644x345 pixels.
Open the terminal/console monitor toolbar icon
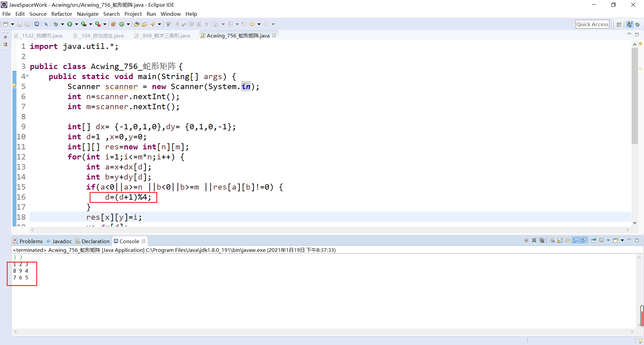37,24
